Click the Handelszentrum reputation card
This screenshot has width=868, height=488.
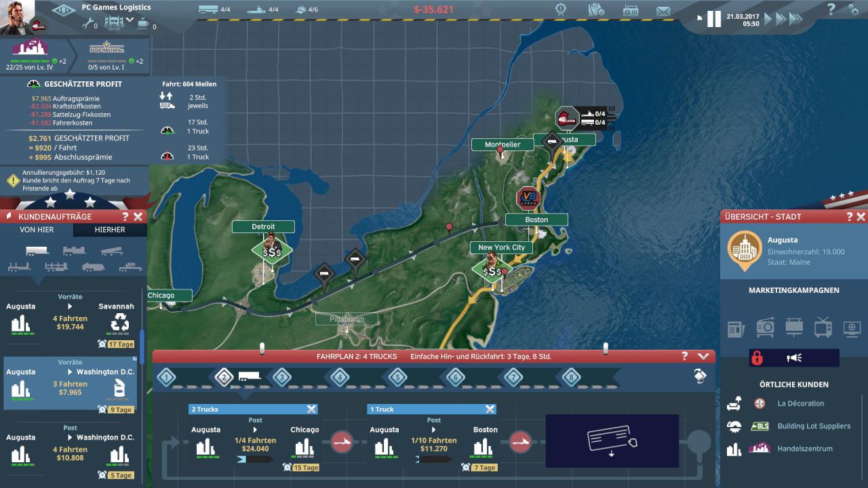pos(35,55)
